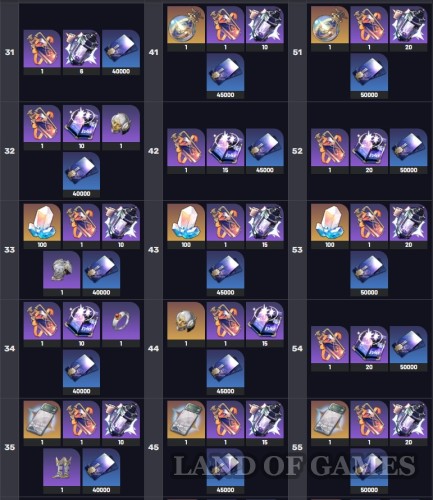Select the 50000 credits reward at level 52
The height and width of the screenshot is (500, 433).
pos(408,151)
